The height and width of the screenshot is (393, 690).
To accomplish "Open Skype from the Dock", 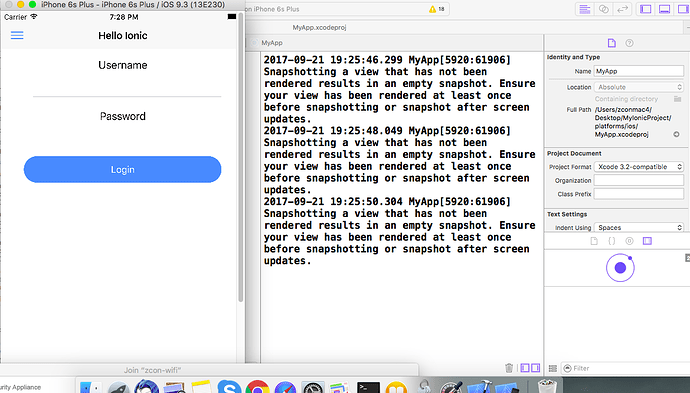I will tap(229, 387).
